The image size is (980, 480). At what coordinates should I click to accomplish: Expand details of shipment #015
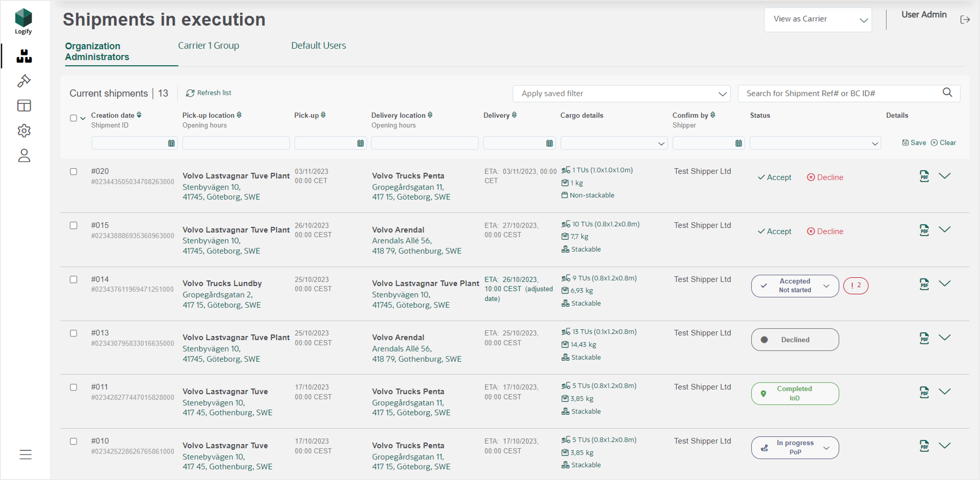point(945,229)
